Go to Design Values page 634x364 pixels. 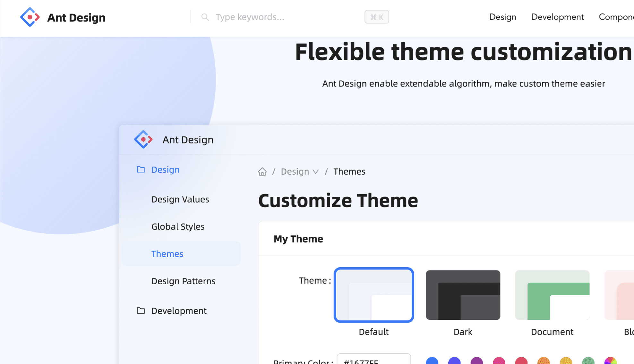tap(180, 199)
